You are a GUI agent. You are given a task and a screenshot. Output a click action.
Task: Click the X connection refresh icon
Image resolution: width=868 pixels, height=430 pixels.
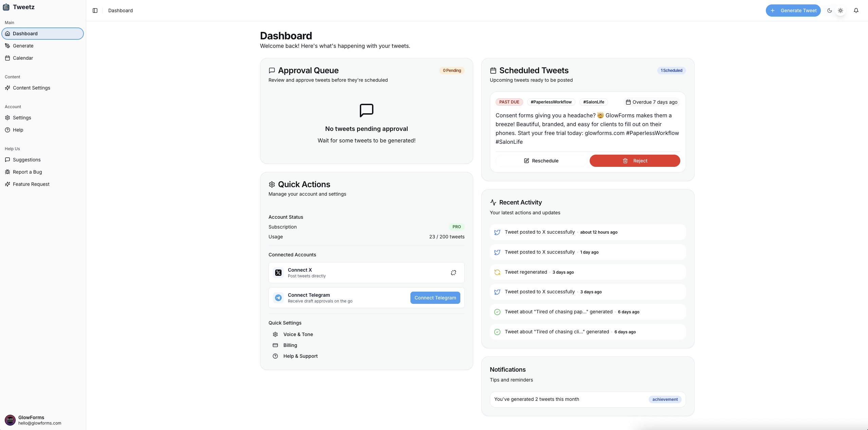pos(453,273)
